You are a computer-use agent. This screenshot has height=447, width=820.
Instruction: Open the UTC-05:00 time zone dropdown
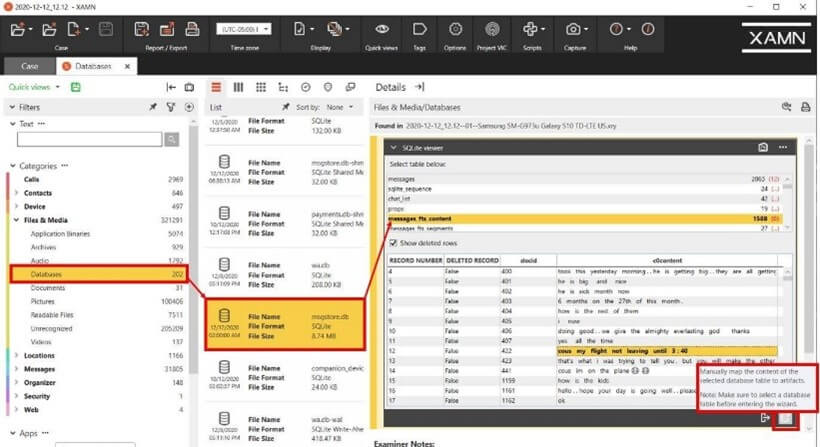pos(243,30)
